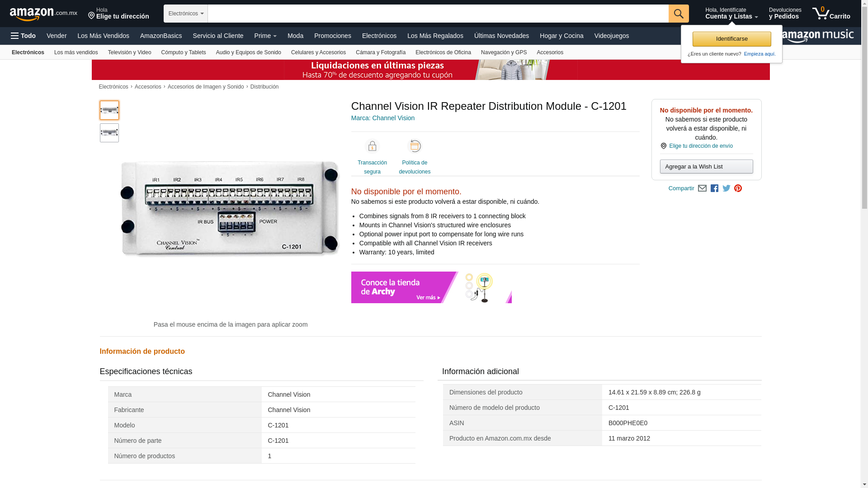Screen dimensions: 868x488
Task: Go to Amazon.com.mx home logo
Action: point(43,14)
